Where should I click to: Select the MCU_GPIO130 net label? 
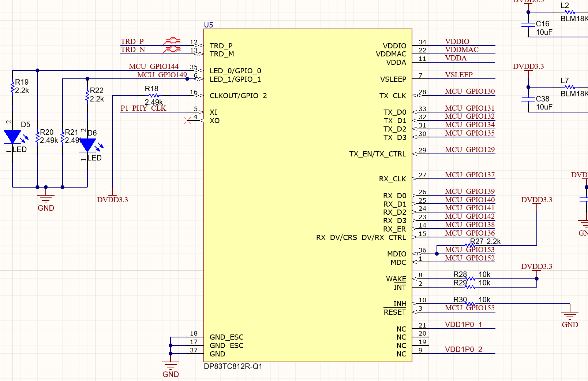(470, 91)
